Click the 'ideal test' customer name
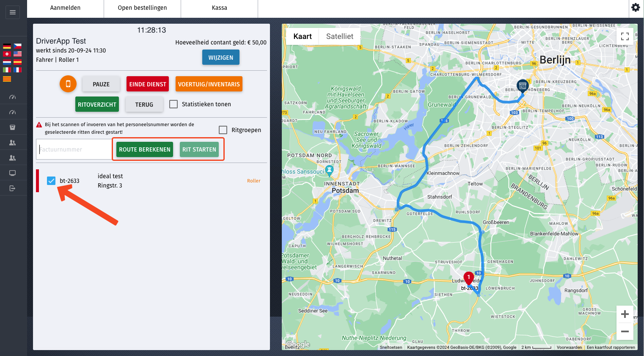Screen dimensions: 644x356 pyautogui.click(x=110, y=176)
